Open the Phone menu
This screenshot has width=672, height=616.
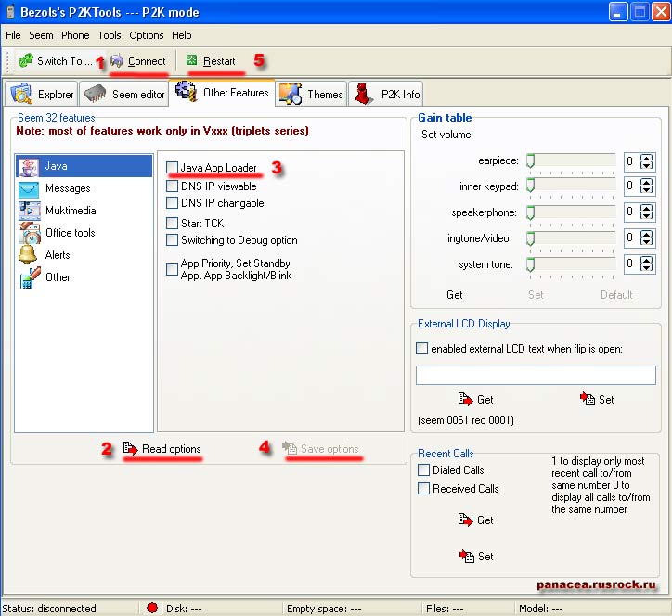[x=75, y=35]
